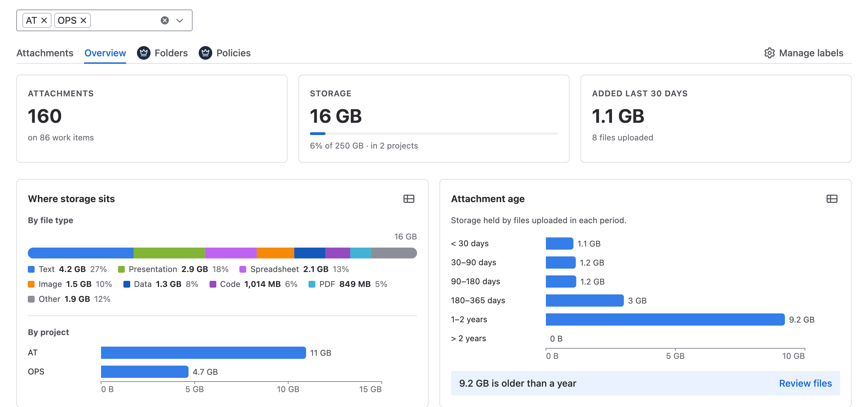Image resolution: width=868 pixels, height=407 pixels.
Task: Click the Review files link
Action: click(805, 383)
